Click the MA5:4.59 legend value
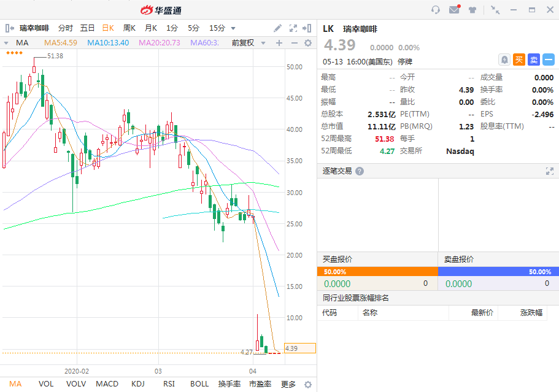 61,43
